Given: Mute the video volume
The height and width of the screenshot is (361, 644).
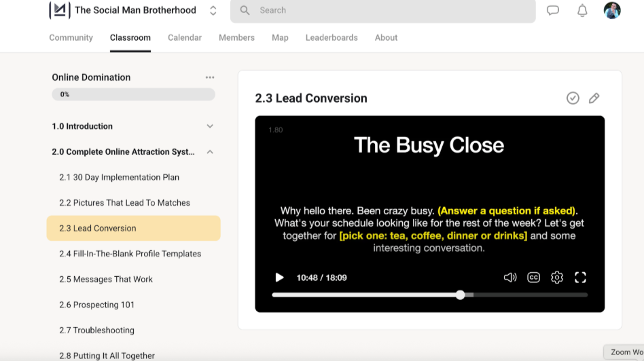Looking at the screenshot, I should point(509,278).
